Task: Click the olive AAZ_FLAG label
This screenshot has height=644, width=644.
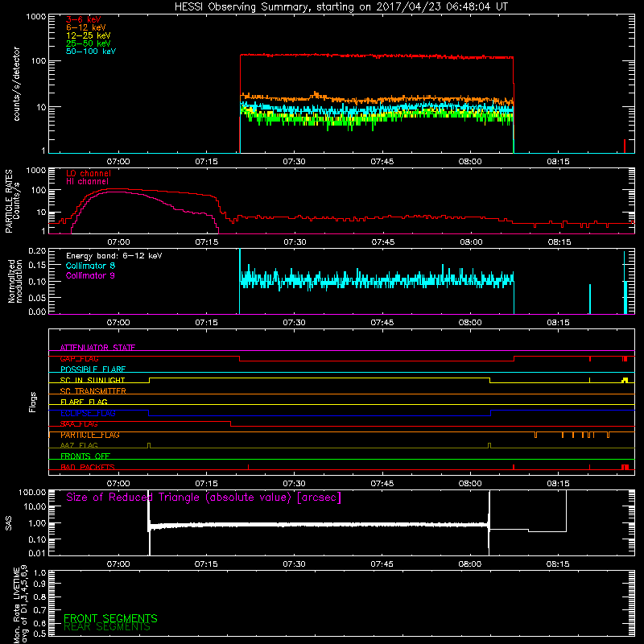Action: pyautogui.click(x=79, y=445)
